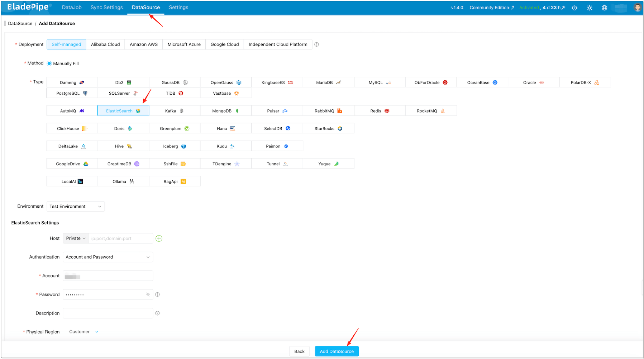
Task: Select the Kafka datasource type
Action: (x=174, y=110)
